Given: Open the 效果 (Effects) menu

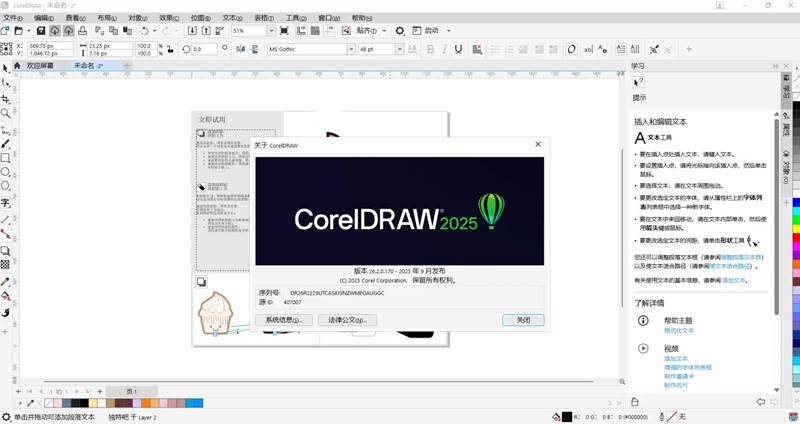Looking at the screenshot, I should pyautogui.click(x=169, y=18).
